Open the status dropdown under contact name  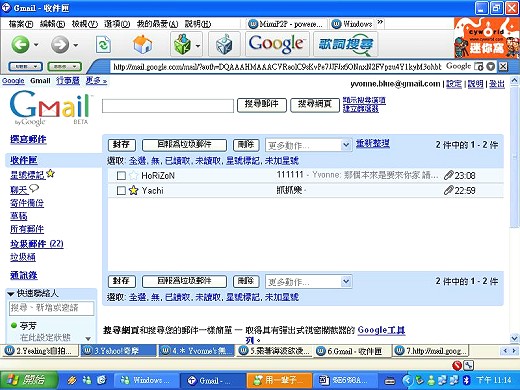pos(88,338)
